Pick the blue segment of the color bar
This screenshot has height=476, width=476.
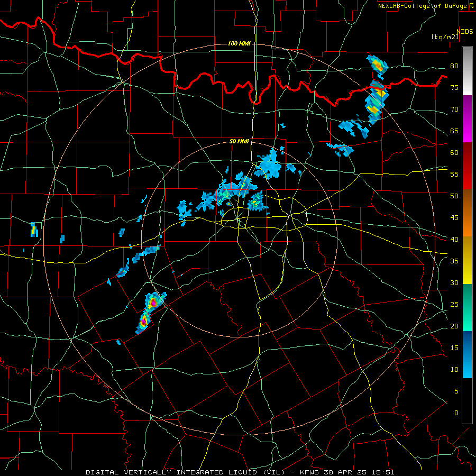tap(467, 354)
